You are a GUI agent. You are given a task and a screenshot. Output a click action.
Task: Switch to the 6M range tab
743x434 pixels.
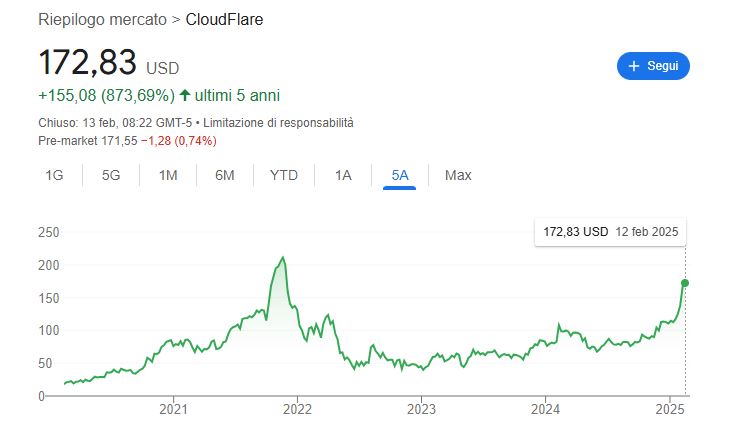[x=225, y=175]
